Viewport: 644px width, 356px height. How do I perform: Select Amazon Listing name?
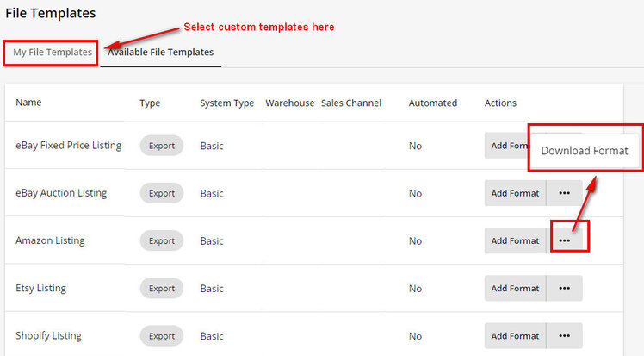point(50,240)
